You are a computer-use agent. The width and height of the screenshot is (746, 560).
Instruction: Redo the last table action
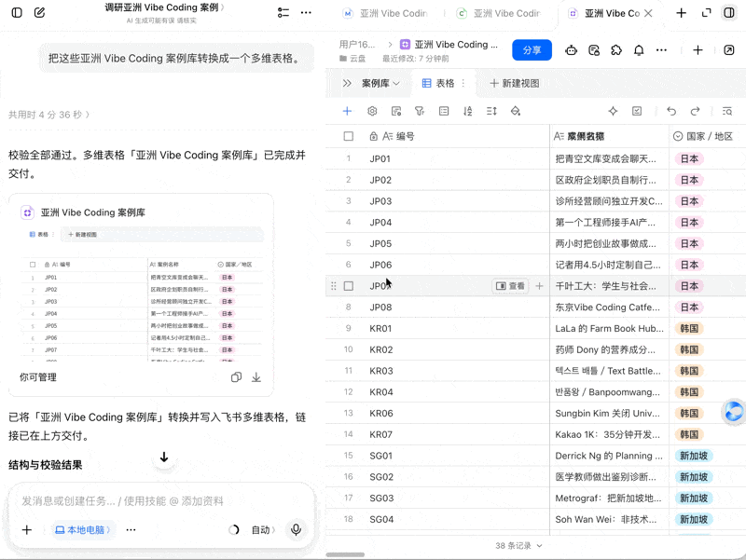coord(695,111)
